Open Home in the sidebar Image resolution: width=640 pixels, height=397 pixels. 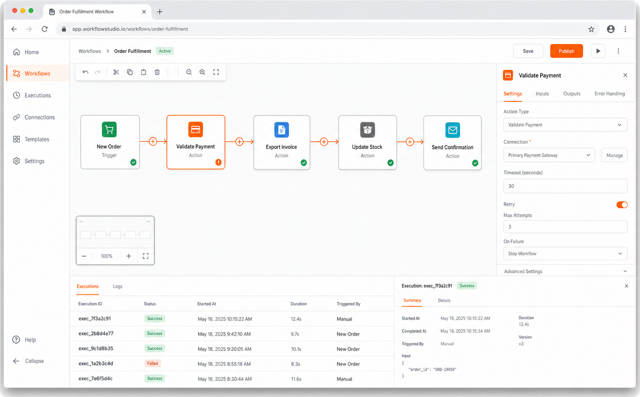26,52
